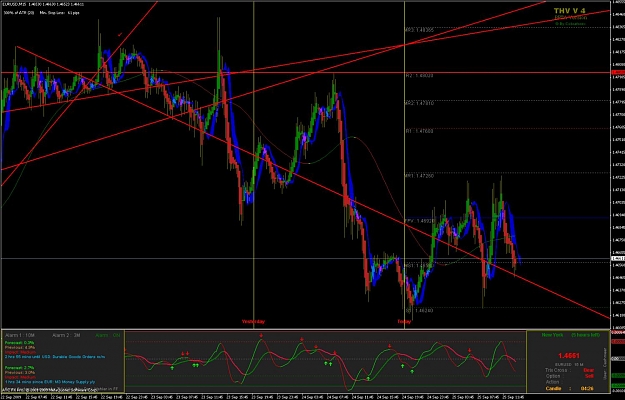Click the EURUSD 15 M symbol label
The image size is (625, 400).
click(569, 364)
